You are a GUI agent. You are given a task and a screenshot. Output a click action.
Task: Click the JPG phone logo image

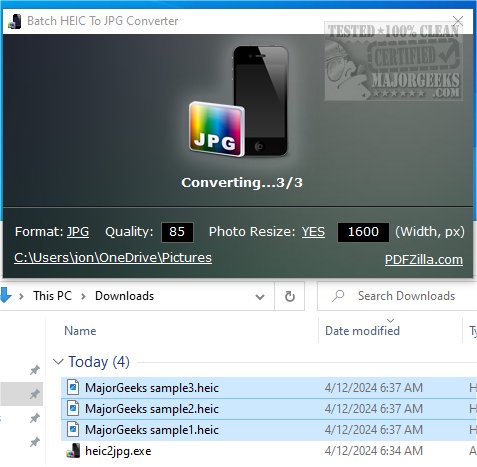pos(239,101)
